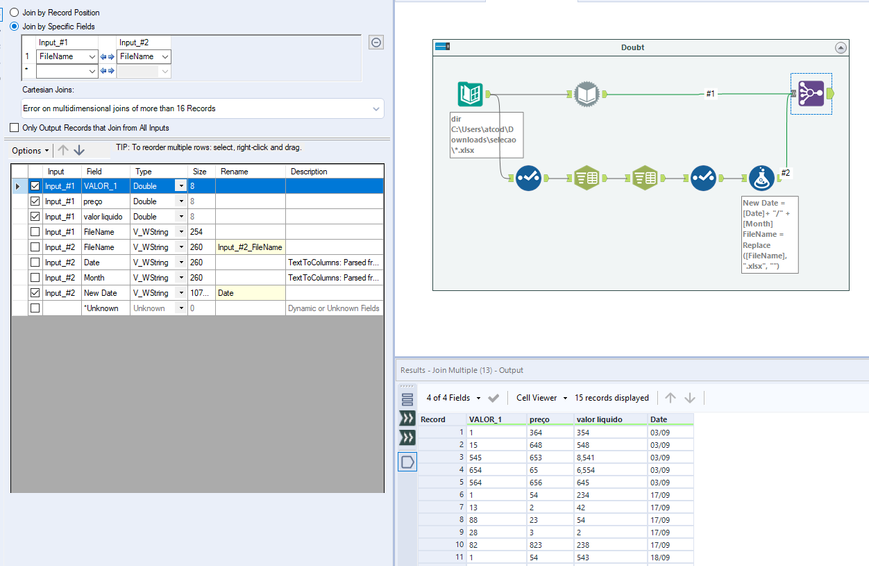The width and height of the screenshot is (869, 566).
Task: Open the Cell Viewer menu
Action: pos(542,398)
